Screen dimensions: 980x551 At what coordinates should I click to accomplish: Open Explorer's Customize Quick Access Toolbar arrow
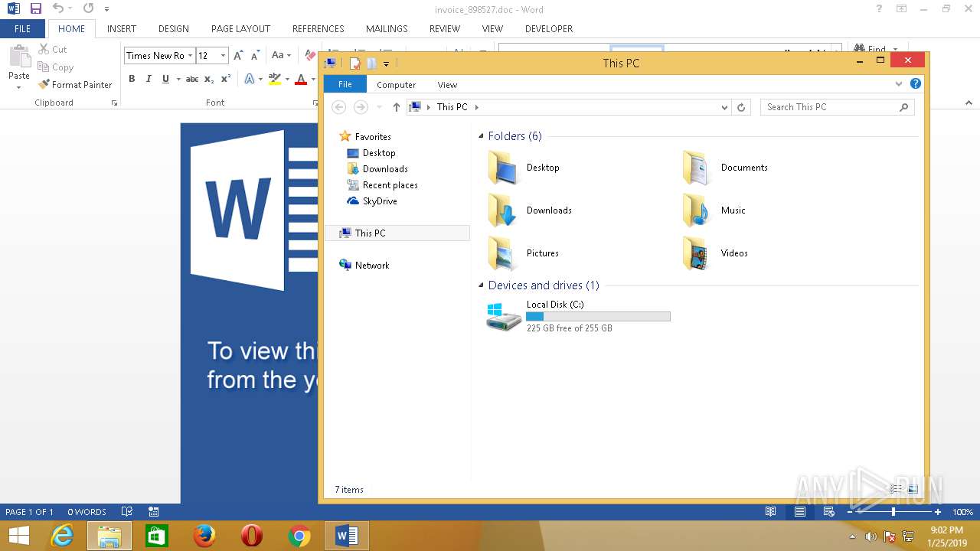(386, 64)
